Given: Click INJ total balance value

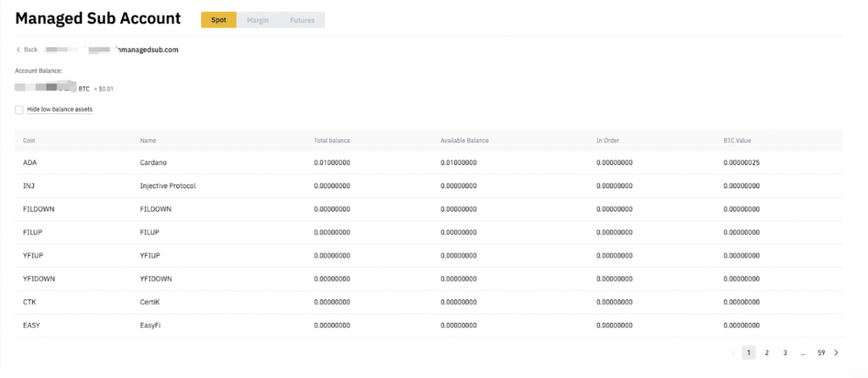Looking at the screenshot, I should click(x=331, y=186).
